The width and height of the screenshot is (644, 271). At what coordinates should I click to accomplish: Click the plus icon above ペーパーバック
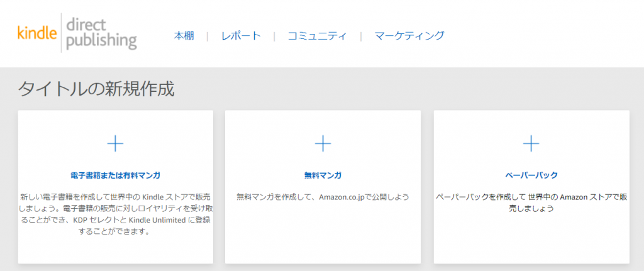(x=531, y=143)
